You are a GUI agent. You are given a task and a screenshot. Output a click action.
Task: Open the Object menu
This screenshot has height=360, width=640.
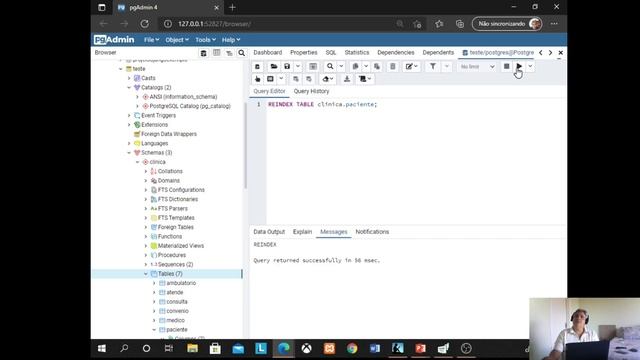pos(177,40)
